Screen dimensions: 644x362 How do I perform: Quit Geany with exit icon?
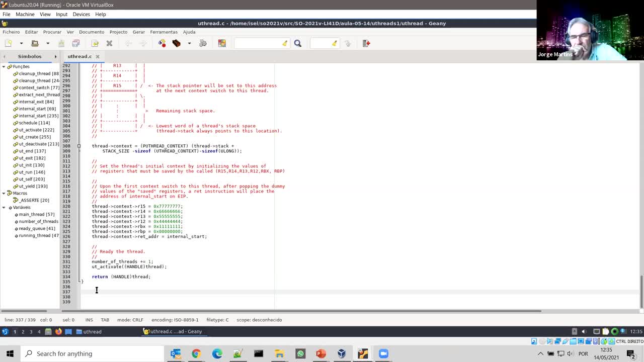tap(366, 43)
